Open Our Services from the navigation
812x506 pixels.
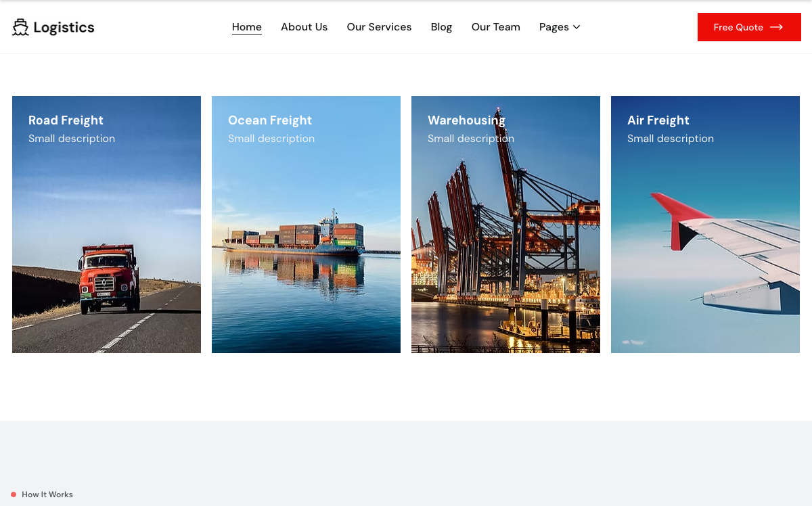(x=379, y=27)
